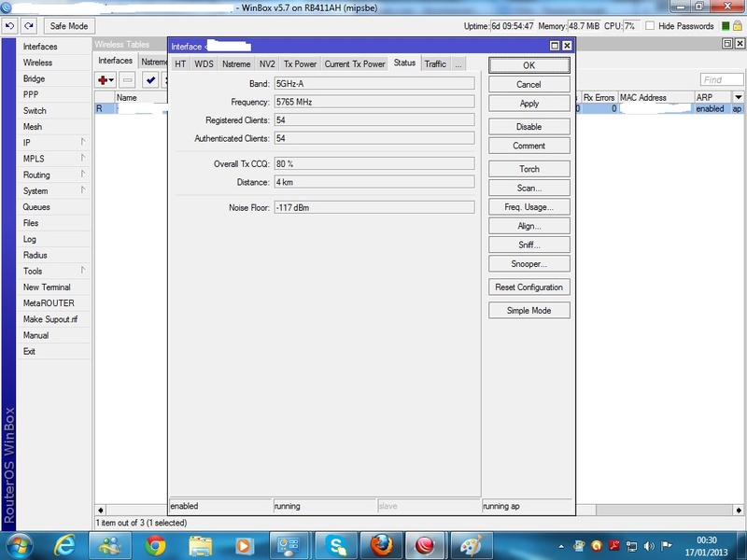This screenshot has height=560, width=747.
Task: Open Skype from the taskbar
Action: 336,546
